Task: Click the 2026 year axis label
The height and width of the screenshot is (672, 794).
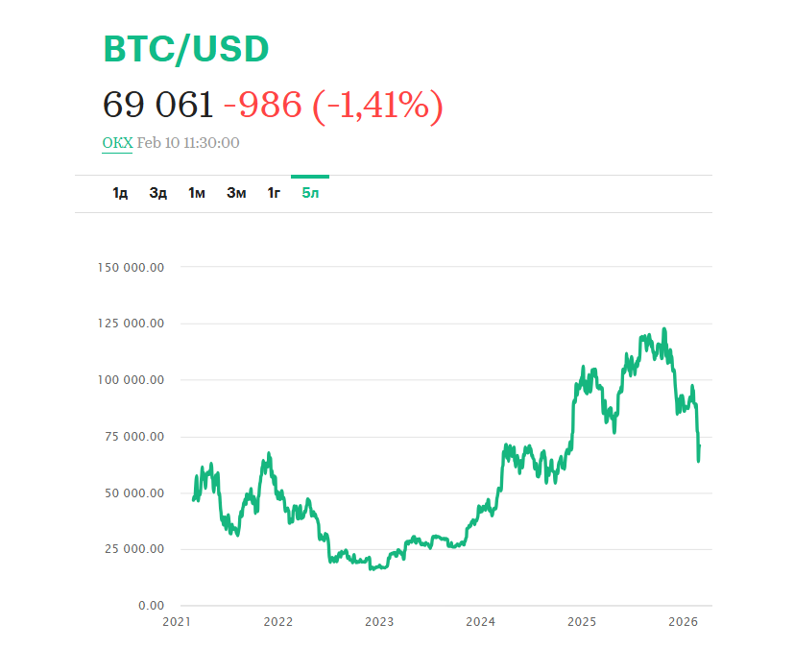Action: (682, 622)
